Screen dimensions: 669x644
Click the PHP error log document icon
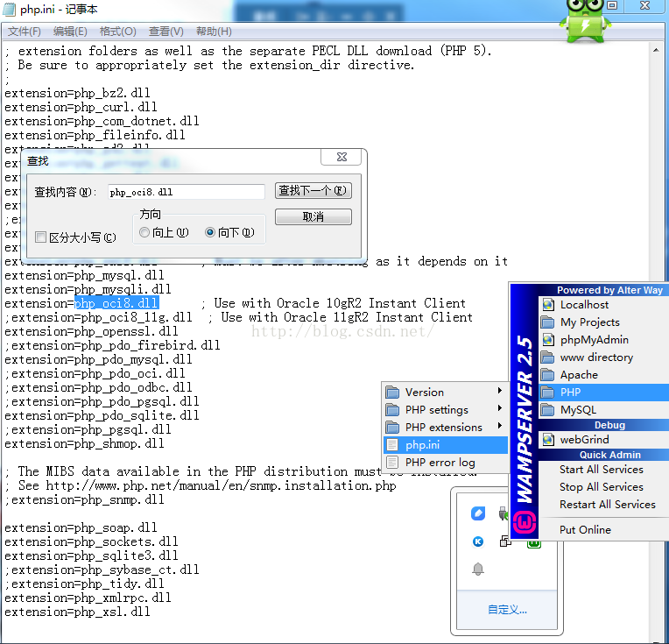click(392, 463)
